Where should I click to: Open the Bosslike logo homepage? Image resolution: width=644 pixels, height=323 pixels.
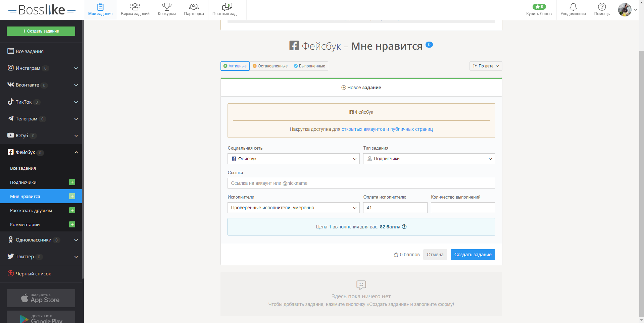click(x=42, y=10)
